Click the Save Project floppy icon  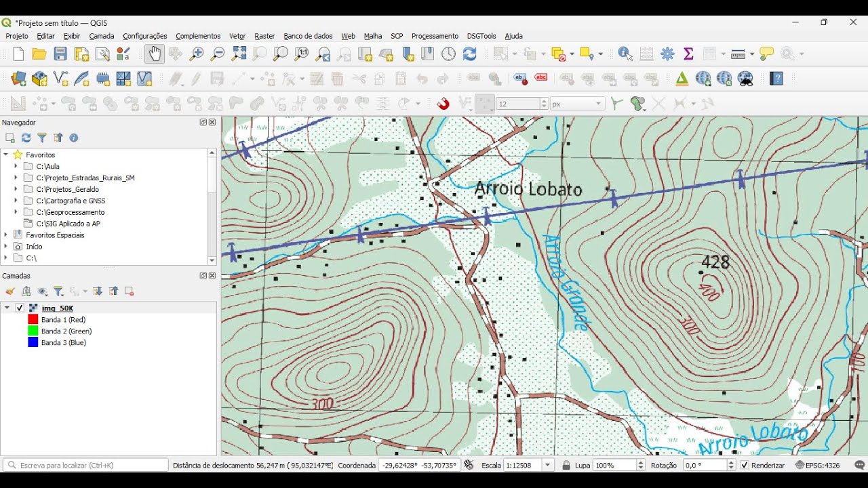(x=60, y=54)
